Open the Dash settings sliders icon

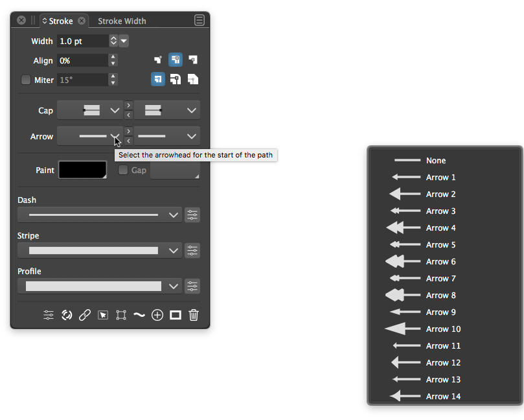[192, 215]
